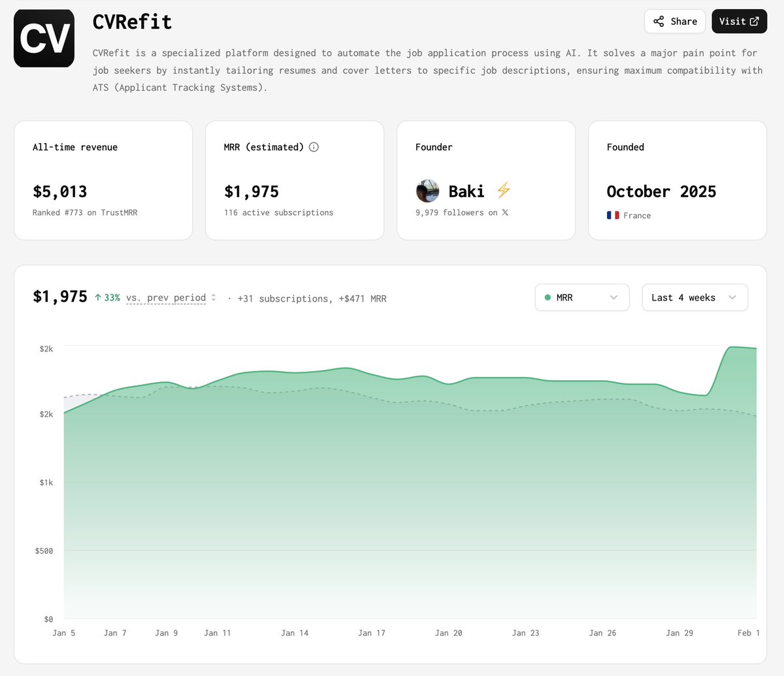Open the MRR metric dropdown
Viewport: 784px width, 676px height.
point(582,297)
